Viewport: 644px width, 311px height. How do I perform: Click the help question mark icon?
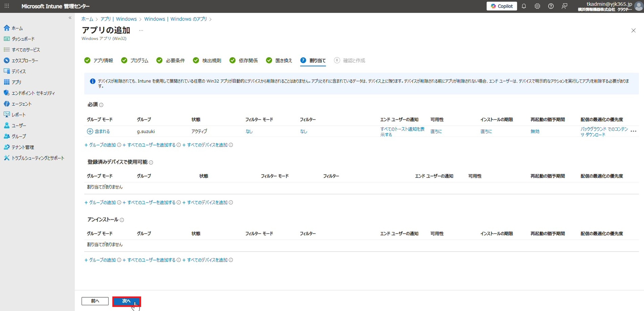point(551,6)
